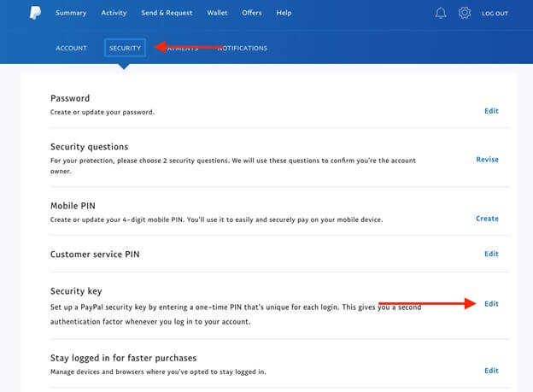Switch to the NOTIFICATIONS tab
The image size is (533, 392).
[x=242, y=49]
